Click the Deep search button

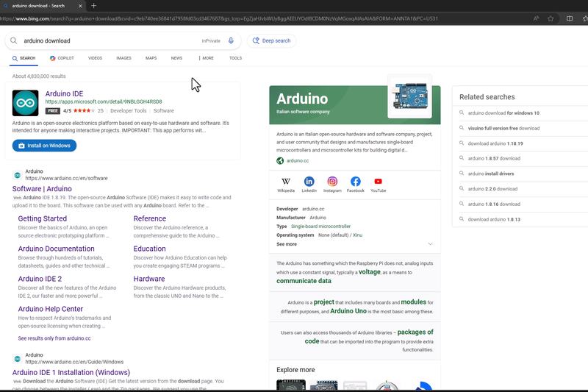coord(271,40)
